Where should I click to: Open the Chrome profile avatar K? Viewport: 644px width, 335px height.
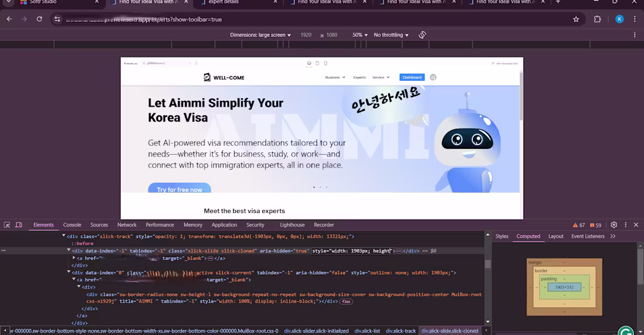click(619, 19)
